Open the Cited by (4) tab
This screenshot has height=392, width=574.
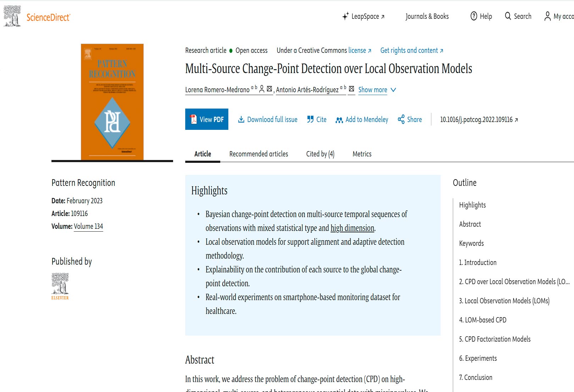point(320,154)
